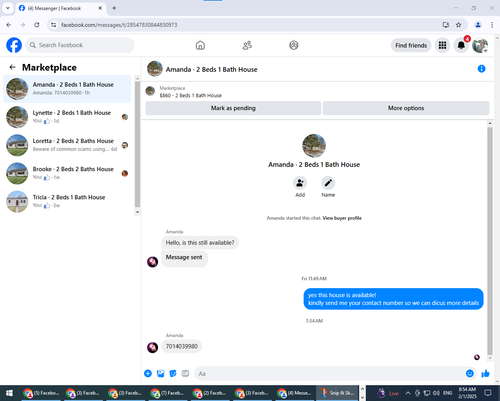Go back in browser history
This screenshot has height=401, width=500.
coord(9,25)
